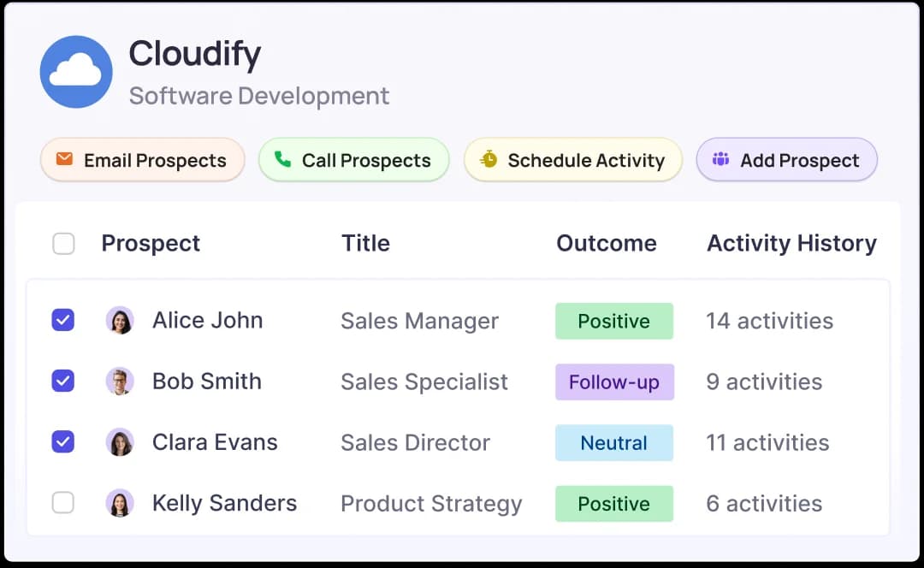924x568 pixels.
Task: Click the Activity History column header
Action: point(791,244)
